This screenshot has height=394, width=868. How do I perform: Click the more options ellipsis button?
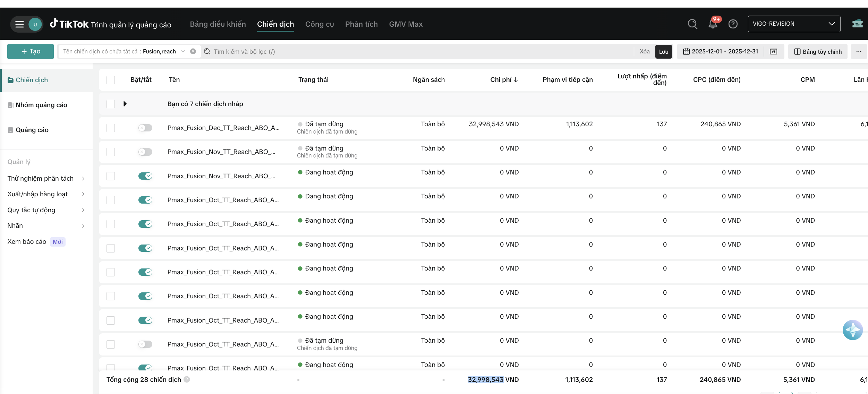[x=859, y=52]
